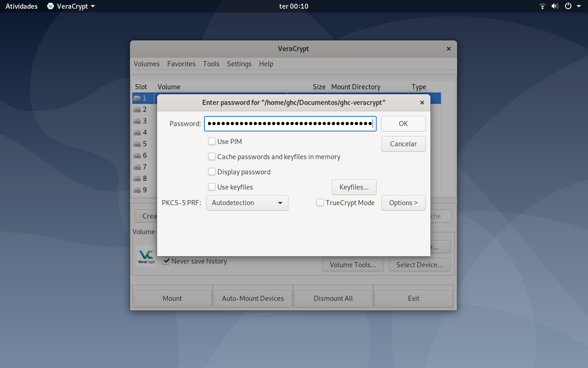
Task: Open the Volumes menu
Action: coord(147,64)
